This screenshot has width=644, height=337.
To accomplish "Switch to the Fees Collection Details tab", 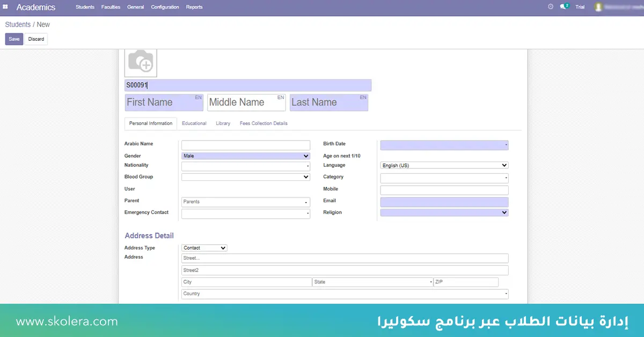I will [x=264, y=123].
